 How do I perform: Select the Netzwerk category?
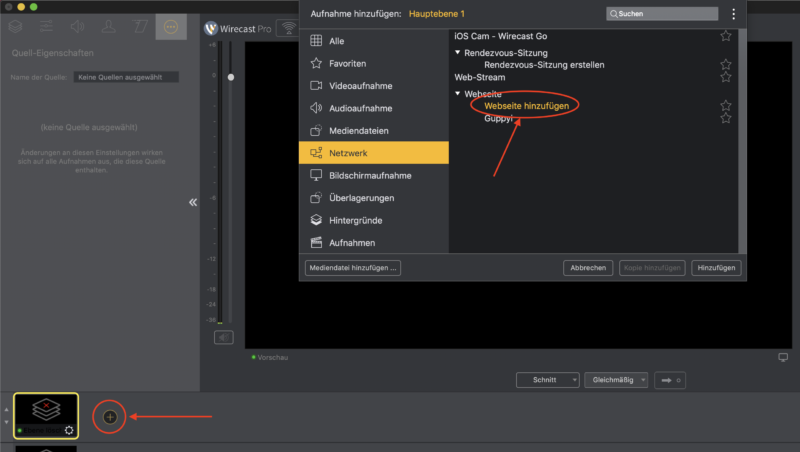click(x=374, y=153)
